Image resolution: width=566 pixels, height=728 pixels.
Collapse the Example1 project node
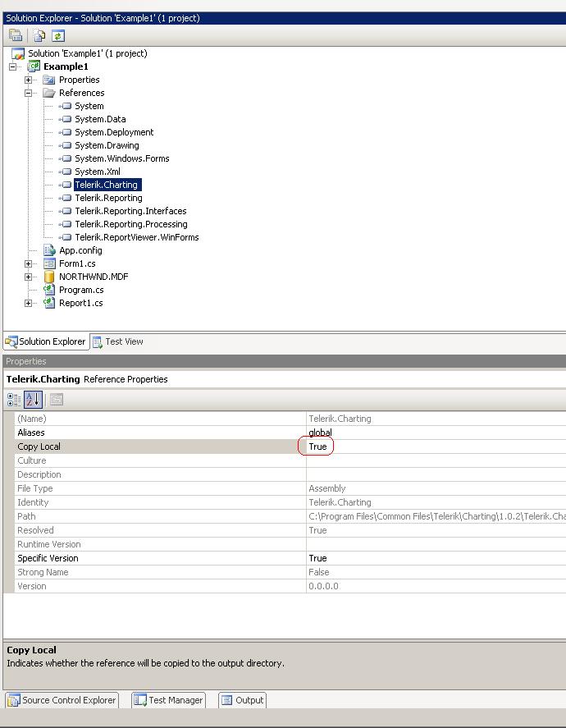pos(12,66)
